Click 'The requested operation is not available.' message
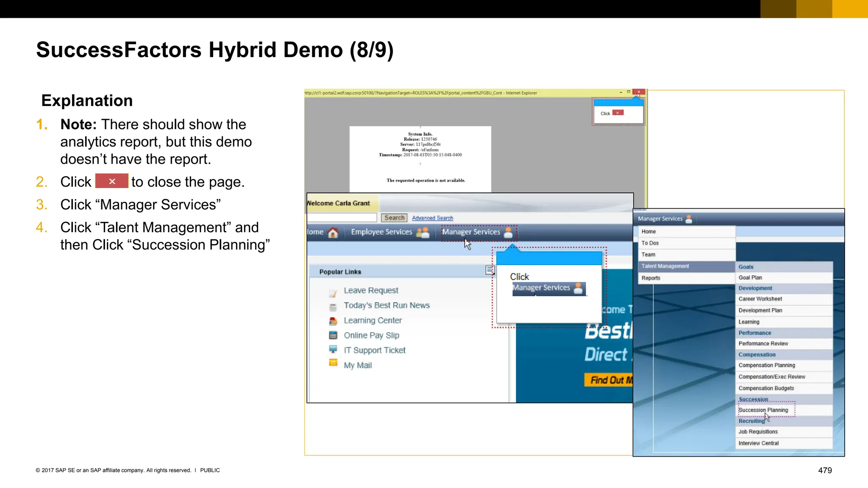The height and width of the screenshot is (488, 868). pos(426,180)
